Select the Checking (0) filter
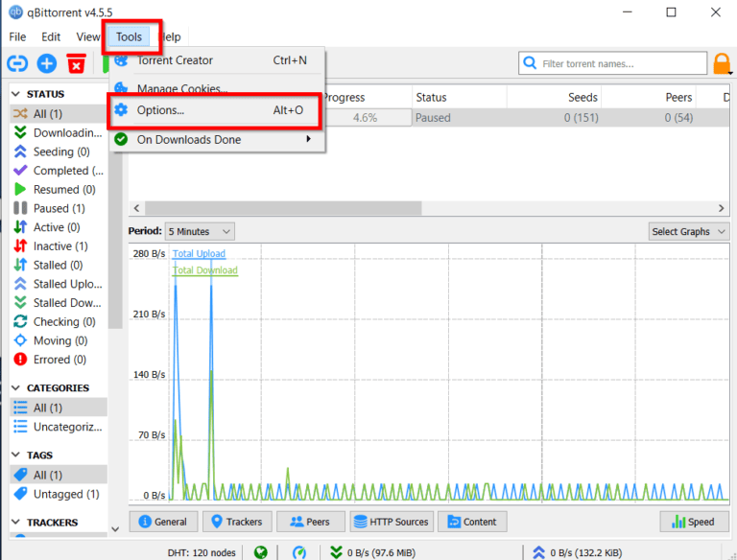The image size is (737, 560). coord(59,322)
